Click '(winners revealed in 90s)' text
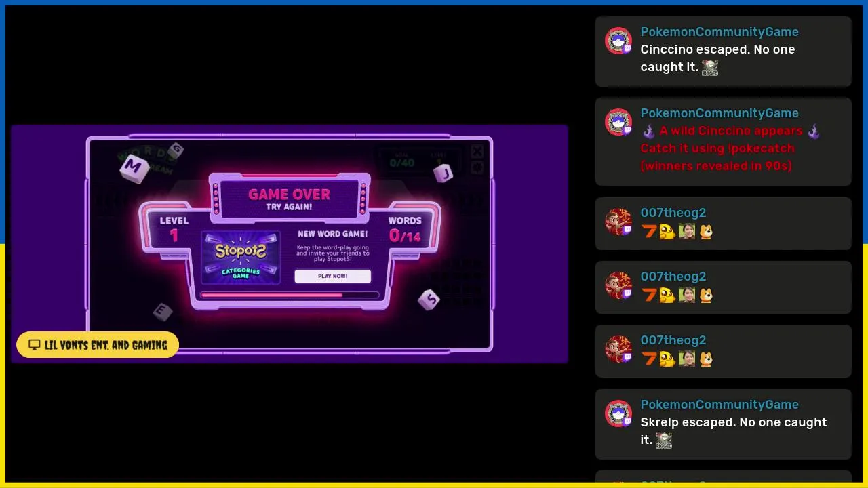 716,166
